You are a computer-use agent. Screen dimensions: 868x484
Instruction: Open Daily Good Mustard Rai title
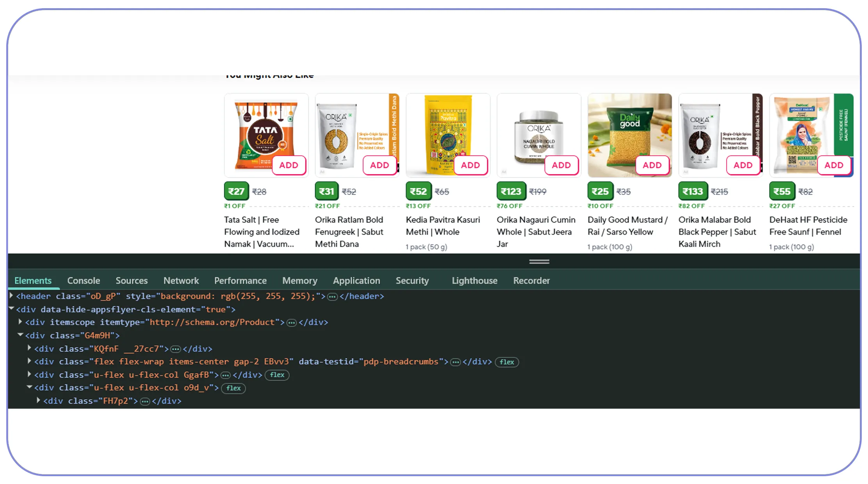tap(627, 226)
